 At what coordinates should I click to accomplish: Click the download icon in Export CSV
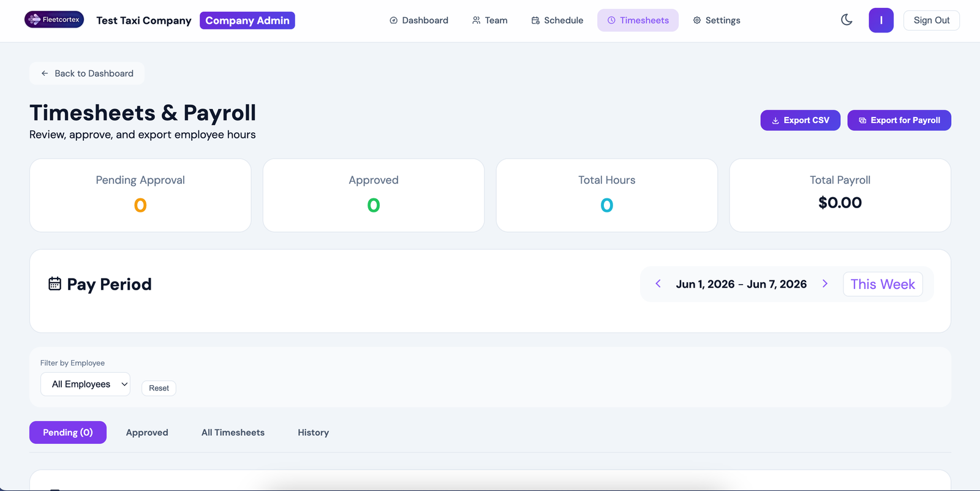[x=775, y=121]
